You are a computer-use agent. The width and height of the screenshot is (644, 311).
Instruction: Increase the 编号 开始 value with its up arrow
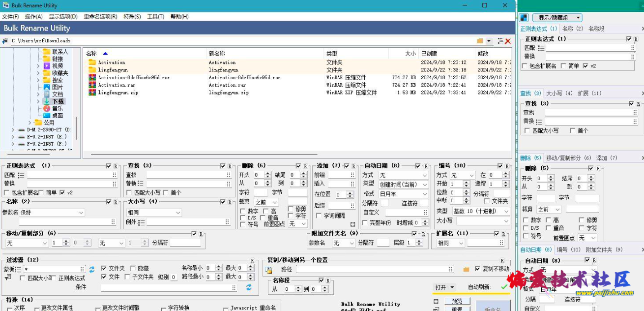pos(467,182)
